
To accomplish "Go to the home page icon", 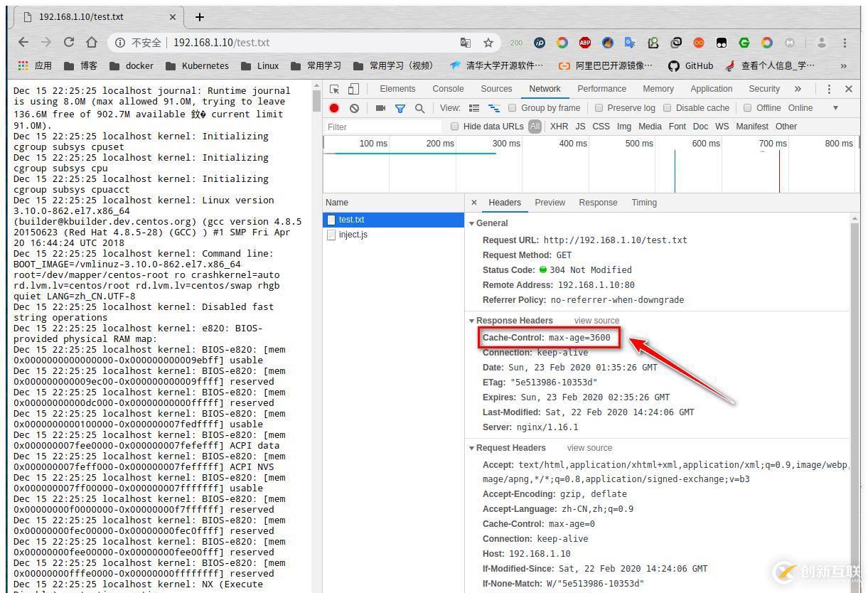I will 92,43.
